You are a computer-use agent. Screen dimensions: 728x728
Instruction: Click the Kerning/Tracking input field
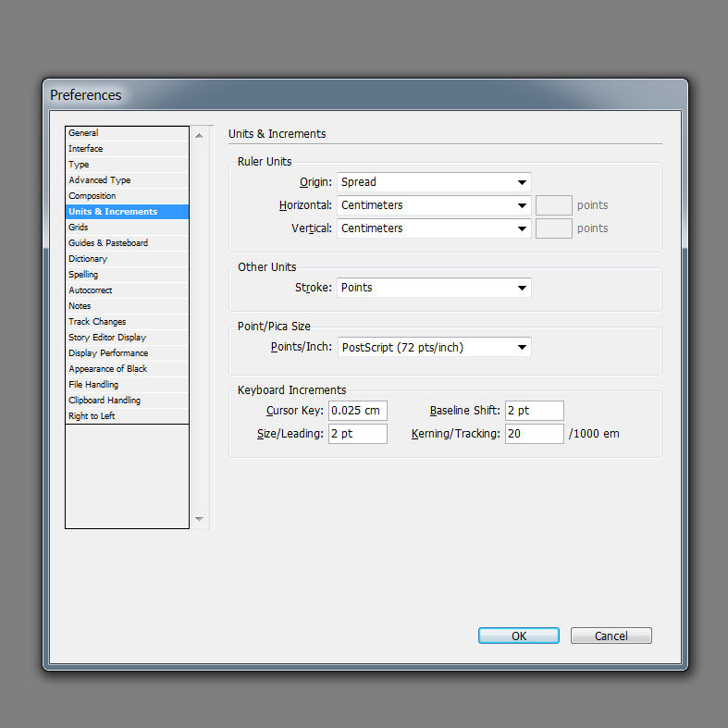click(x=535, y=434)
